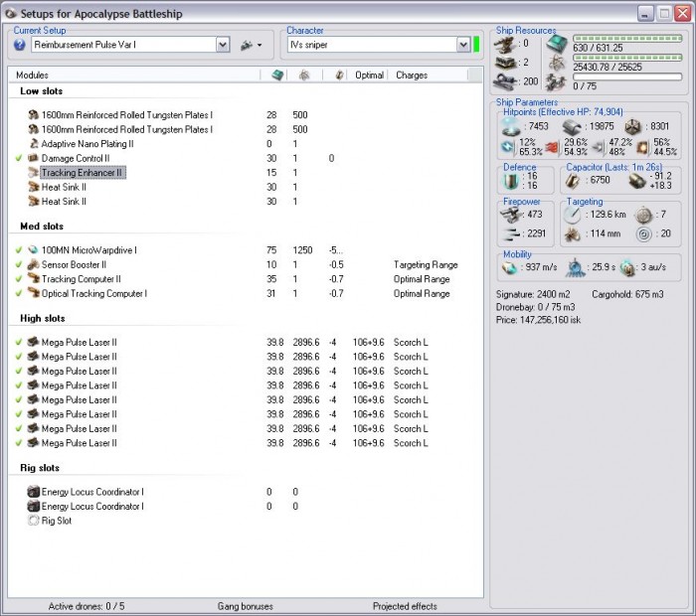Screen dimensions: 696x616
Task: Open the Gang bonuses panel in status bar
Action: (245, 606)
